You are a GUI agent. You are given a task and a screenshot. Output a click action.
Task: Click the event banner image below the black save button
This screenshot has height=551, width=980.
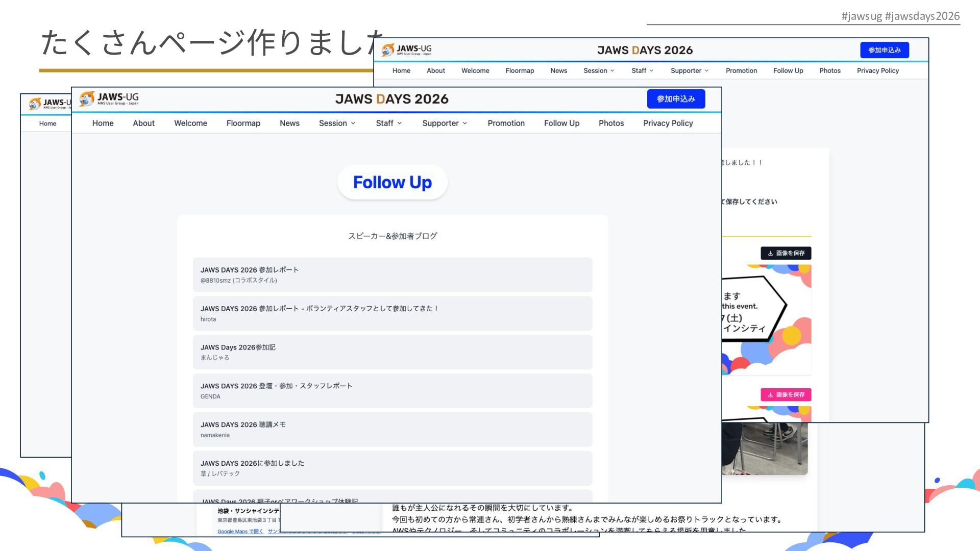767,319
